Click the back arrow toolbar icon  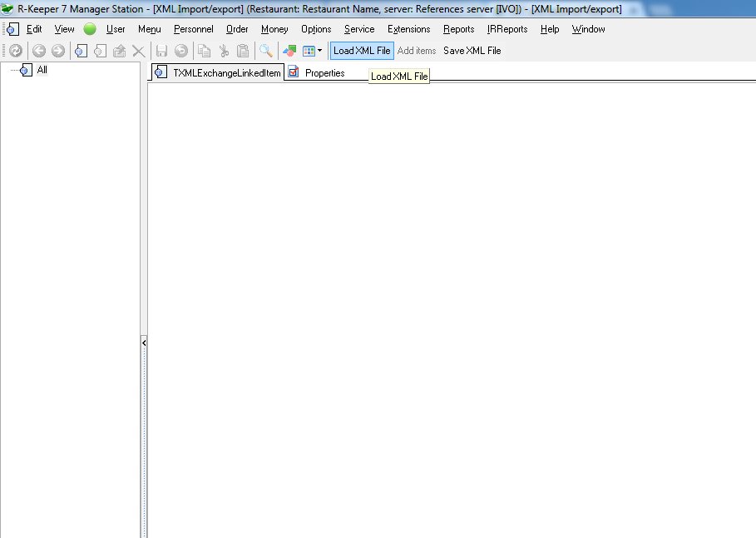point(39,51)
